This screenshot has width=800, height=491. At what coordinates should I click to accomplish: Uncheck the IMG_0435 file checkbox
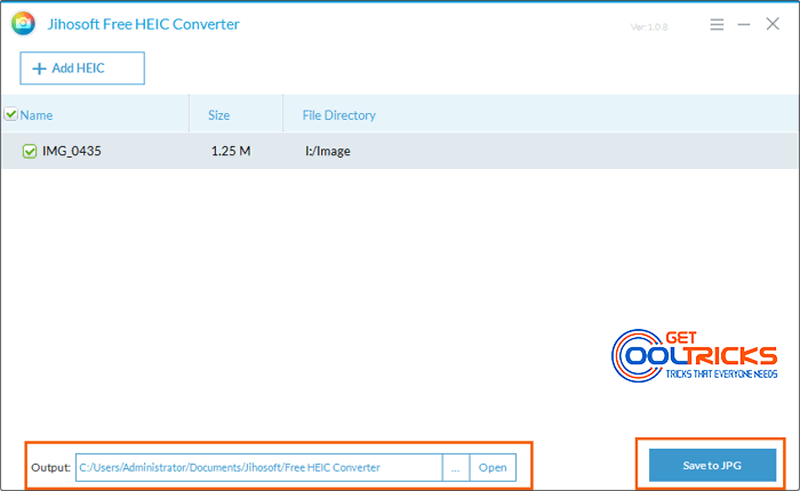(30, 151)
